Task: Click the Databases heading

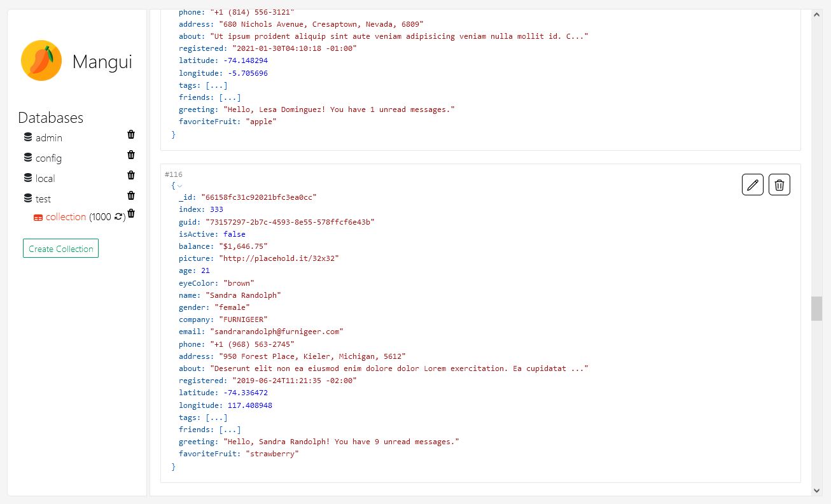Action: click(50, 118)
